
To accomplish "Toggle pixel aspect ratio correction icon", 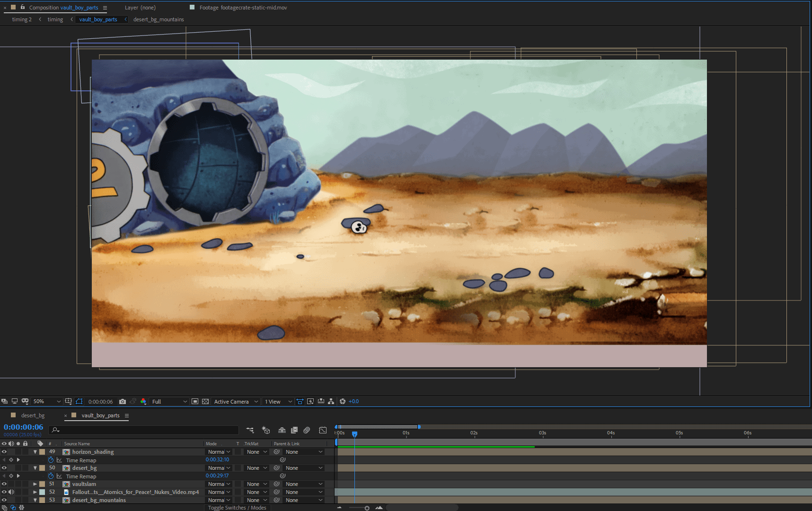I will 300,401.
